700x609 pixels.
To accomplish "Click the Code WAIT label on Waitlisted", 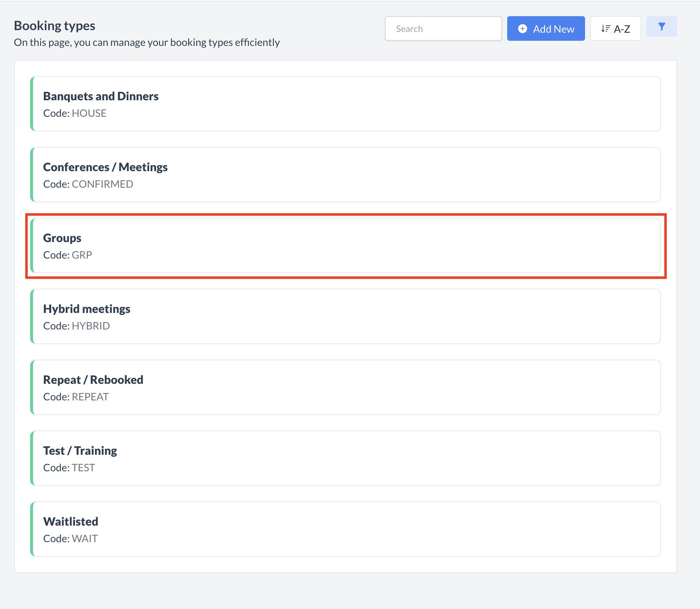I will [70, 538].
